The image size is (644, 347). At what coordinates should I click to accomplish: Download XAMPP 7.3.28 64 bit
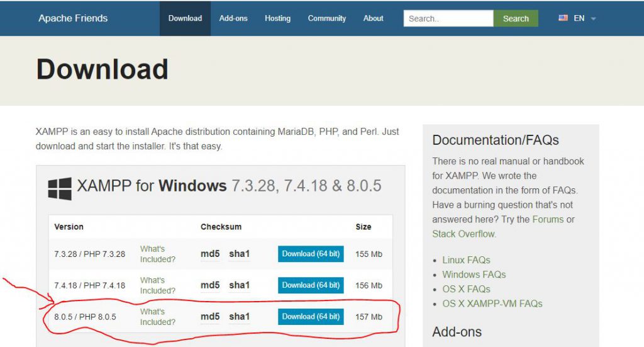point(311,254)
